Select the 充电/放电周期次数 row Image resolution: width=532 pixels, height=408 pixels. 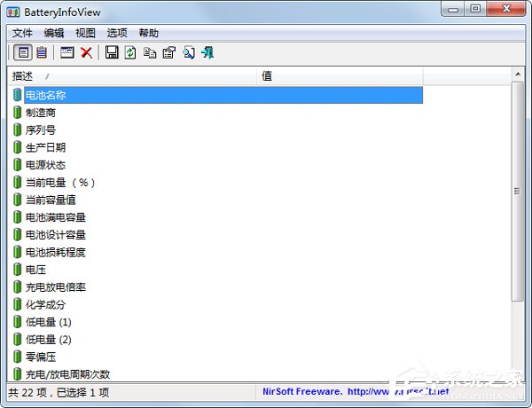(x=67, y=373)
